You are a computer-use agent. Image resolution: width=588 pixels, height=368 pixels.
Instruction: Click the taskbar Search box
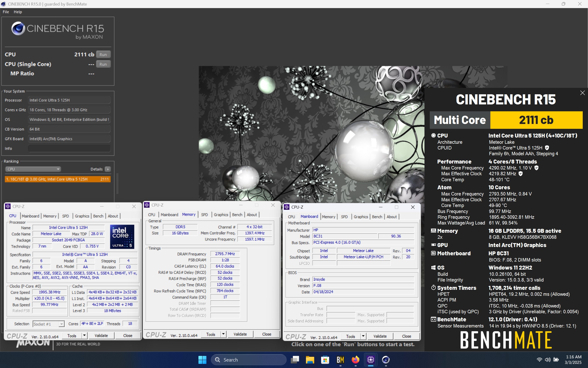point(249,359)
